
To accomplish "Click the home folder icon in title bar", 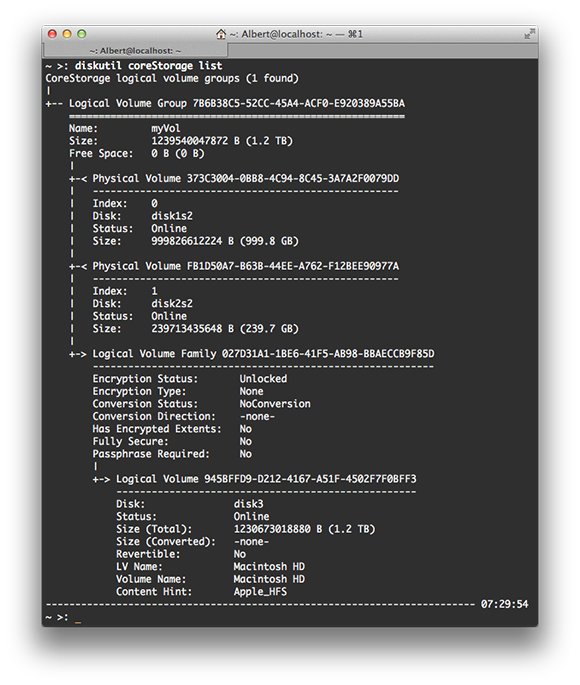I will coord(221,34).
